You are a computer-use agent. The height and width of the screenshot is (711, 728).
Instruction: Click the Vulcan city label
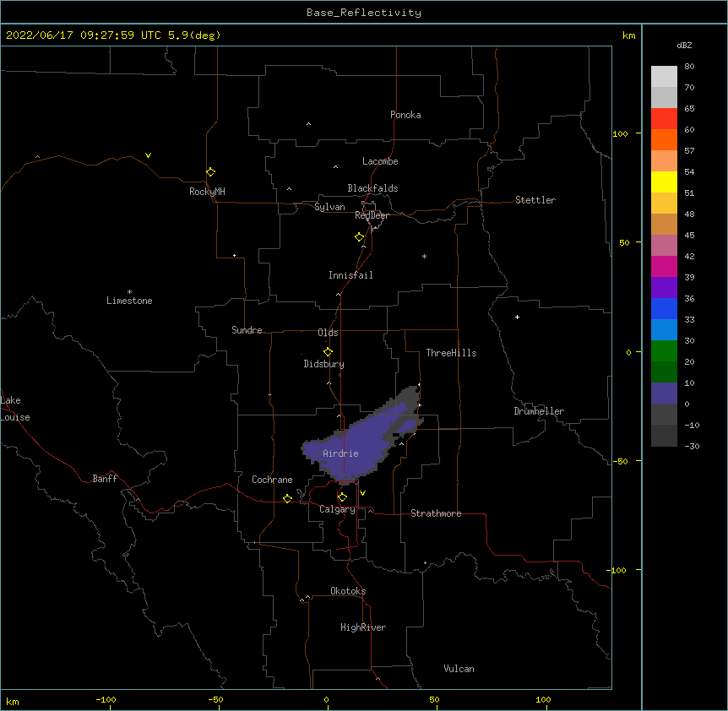[459, 669]
